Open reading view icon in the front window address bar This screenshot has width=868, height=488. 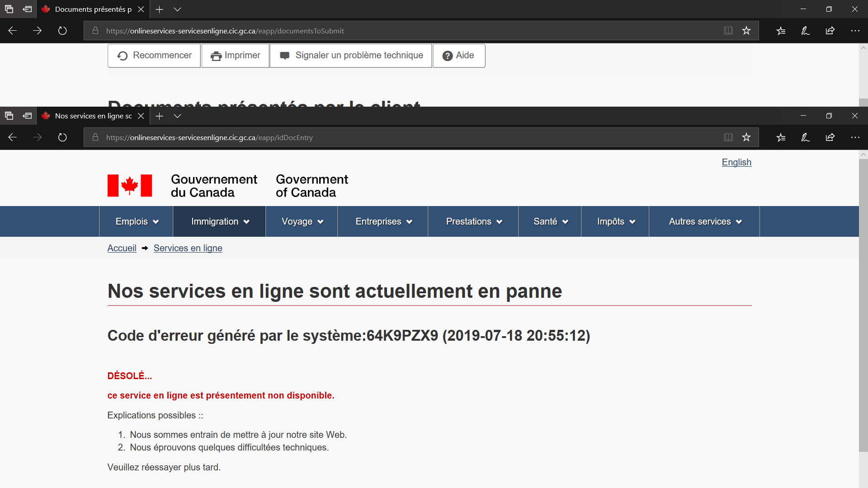(728, 137)
